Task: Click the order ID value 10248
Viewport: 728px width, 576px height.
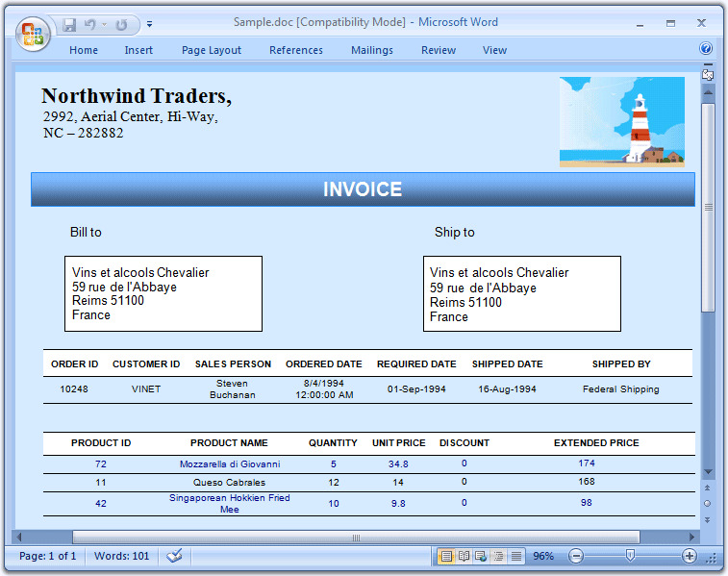Action: [74, 388]
